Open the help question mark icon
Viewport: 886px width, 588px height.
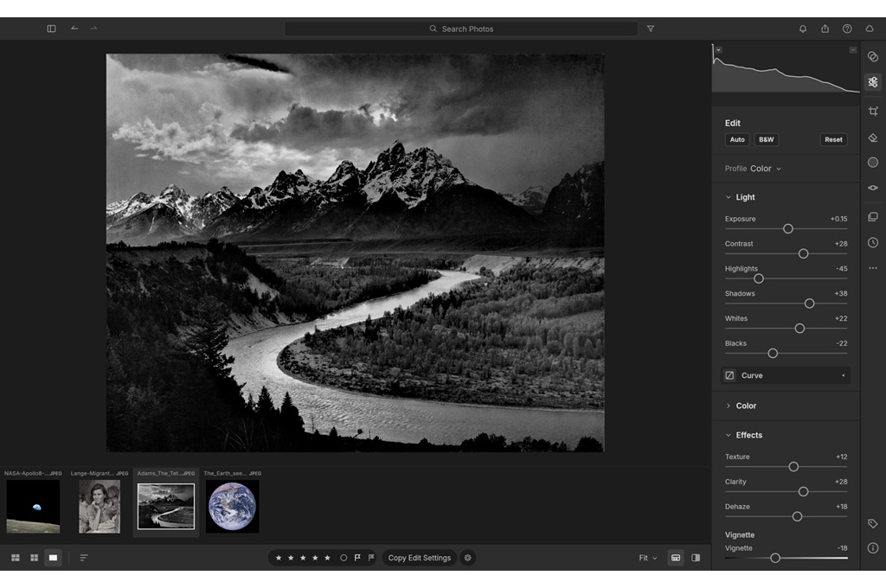[846, 29]
